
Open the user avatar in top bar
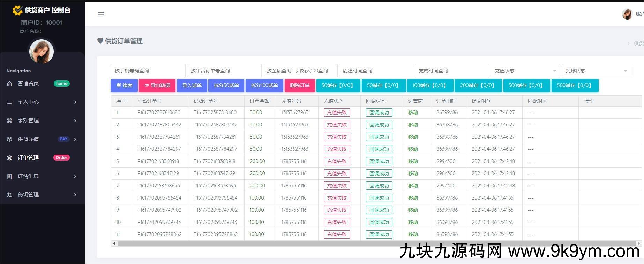[627, 14]
